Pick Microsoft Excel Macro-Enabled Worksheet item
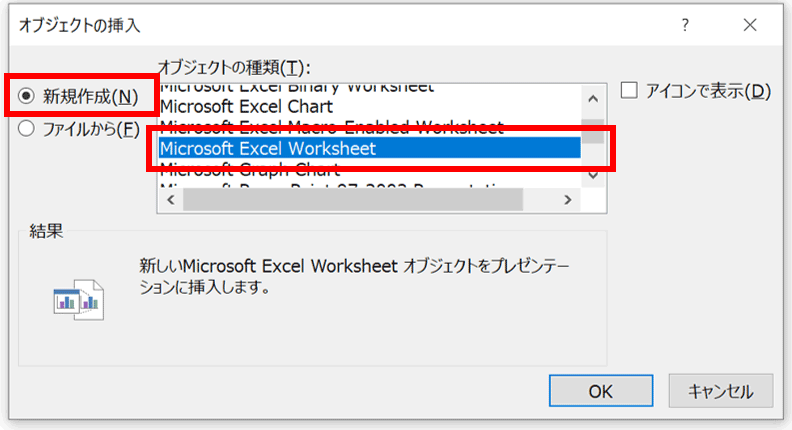Viewport: 792px width, 430px height. coord(331,127)
